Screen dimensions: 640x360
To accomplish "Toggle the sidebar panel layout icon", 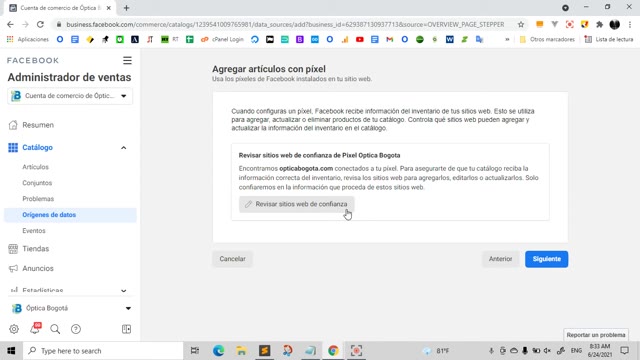I will (x=127, y=329).
